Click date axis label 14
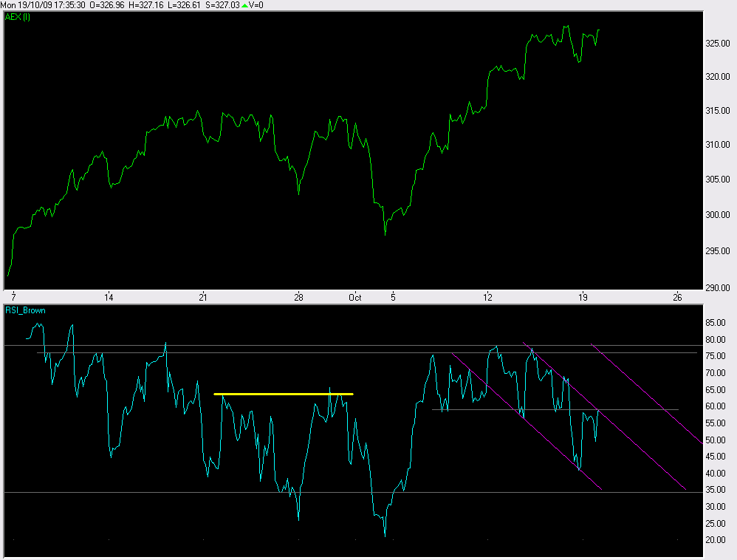The width and height of the screenshot is (737, 560). tap(109, 298)
